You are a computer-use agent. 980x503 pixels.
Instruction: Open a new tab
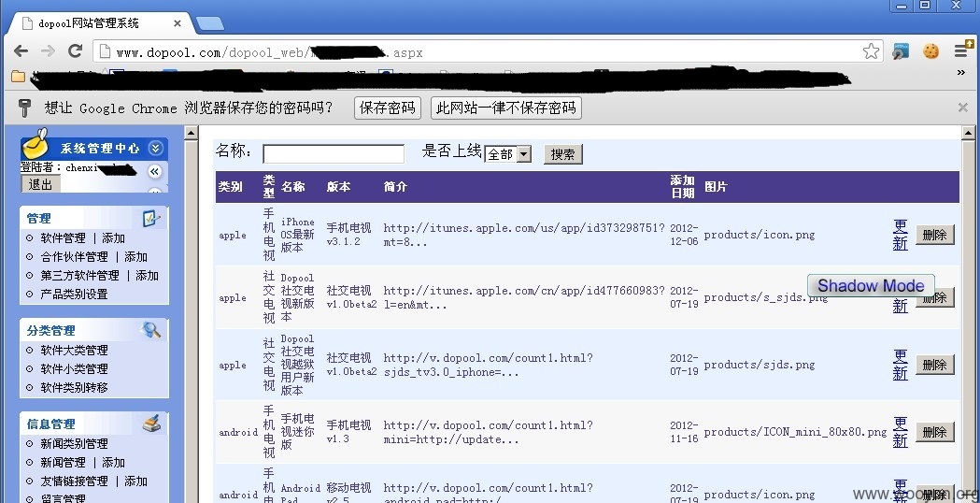pyautogui.click(x=209, y=23)
